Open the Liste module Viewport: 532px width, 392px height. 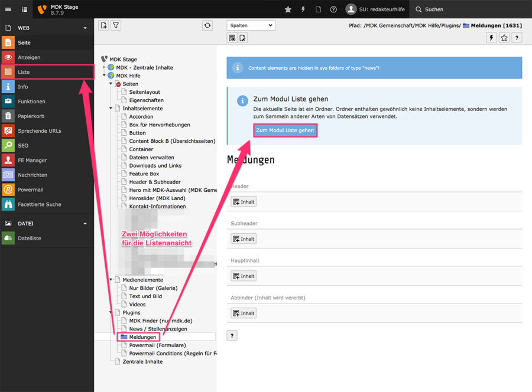click(x=47, y=72)
